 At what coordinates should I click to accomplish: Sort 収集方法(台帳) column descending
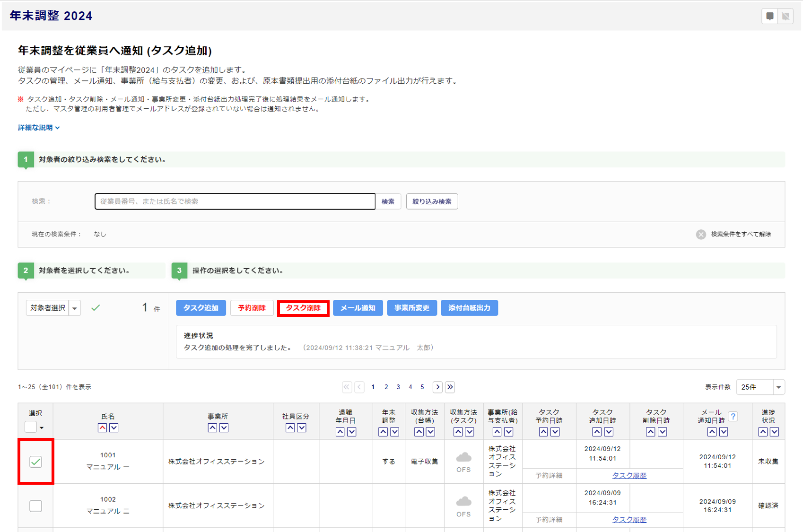[430, 432]
